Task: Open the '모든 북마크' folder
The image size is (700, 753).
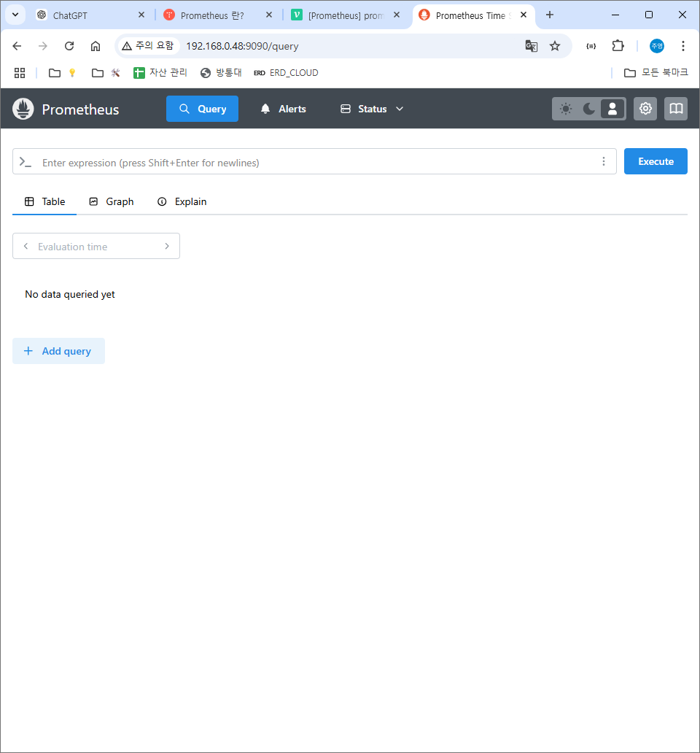Action: click(656, 73)
